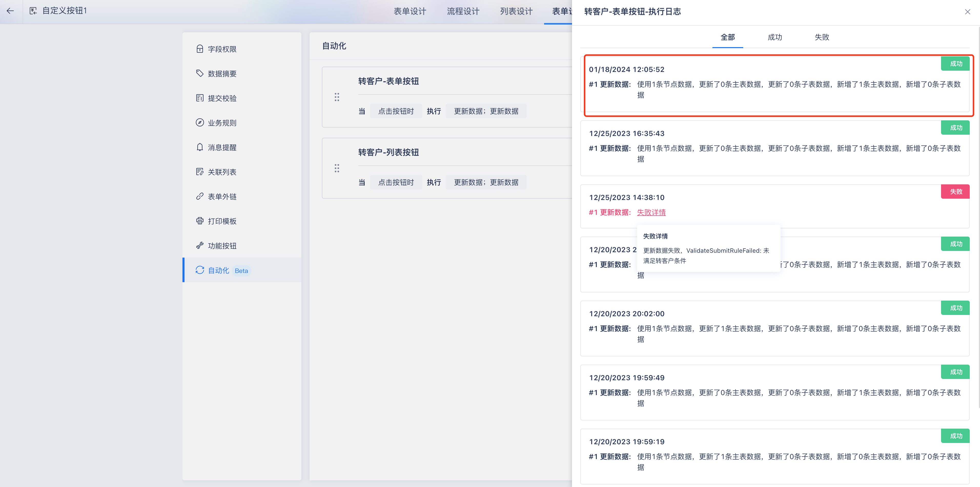The height and width of the screenshot is (487, 980).
Task: Open 表单外链 settings
Action: [242, 196]
